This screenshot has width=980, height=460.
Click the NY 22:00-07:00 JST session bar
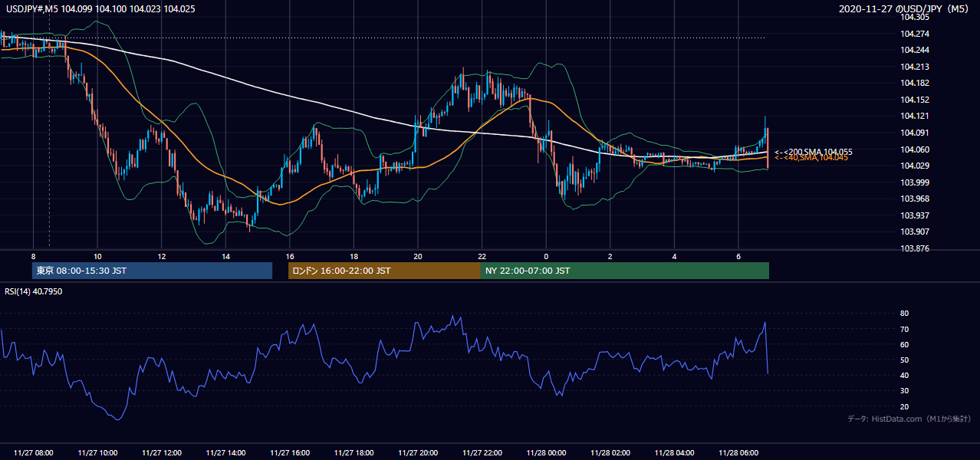coord(625,271)
